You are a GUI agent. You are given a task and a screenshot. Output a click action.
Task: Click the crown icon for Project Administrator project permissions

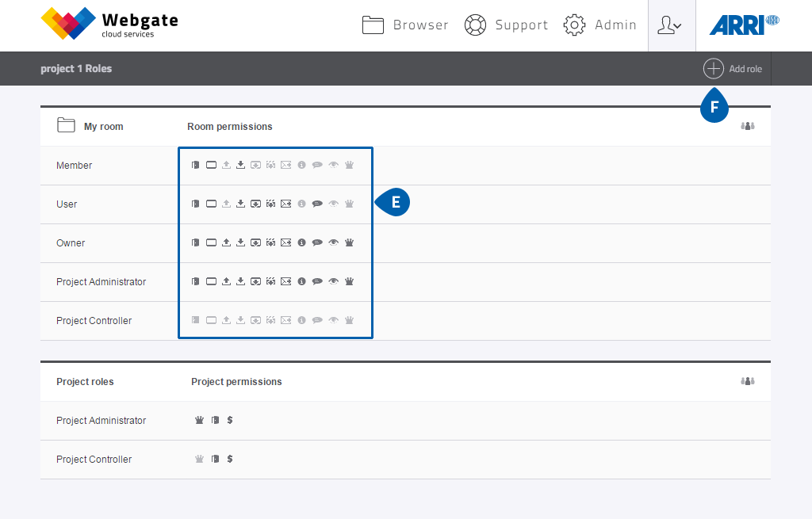pyautogui.click(x=199, y=420)
